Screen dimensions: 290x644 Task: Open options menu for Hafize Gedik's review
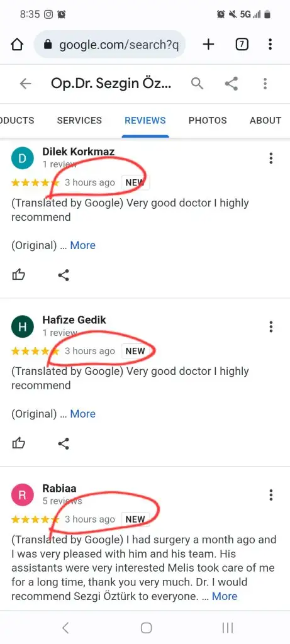(x=270, y=326)
